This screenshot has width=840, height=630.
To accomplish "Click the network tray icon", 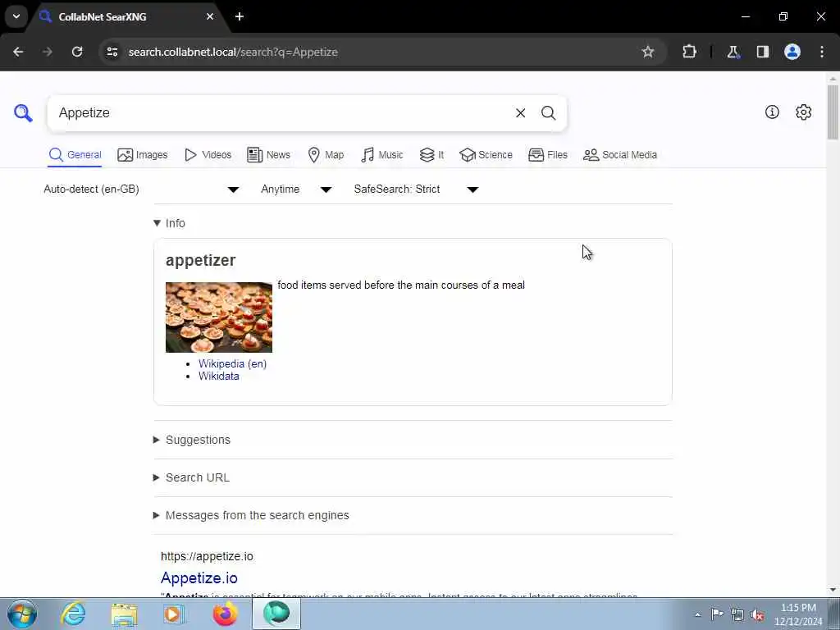I will [x=737, y=614].
